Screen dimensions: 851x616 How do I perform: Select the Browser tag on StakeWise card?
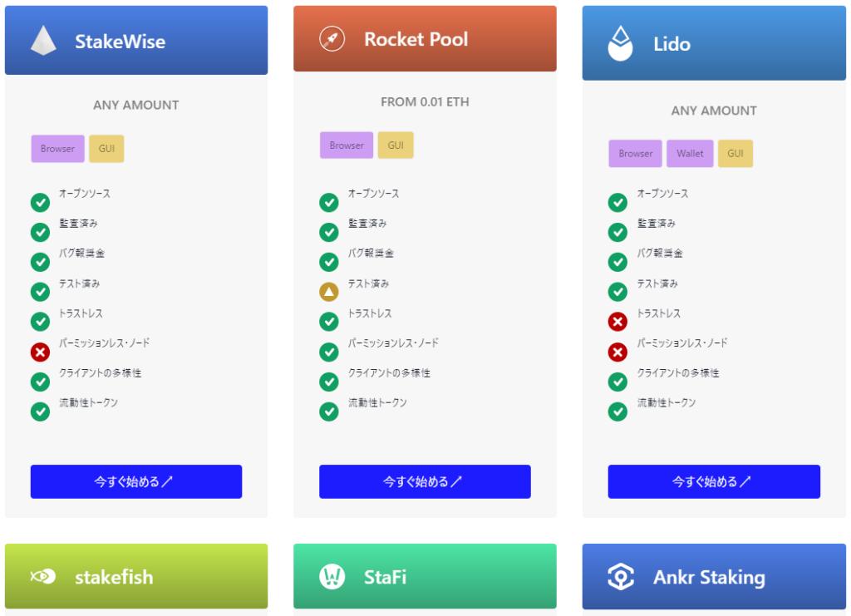coord(57,149)
